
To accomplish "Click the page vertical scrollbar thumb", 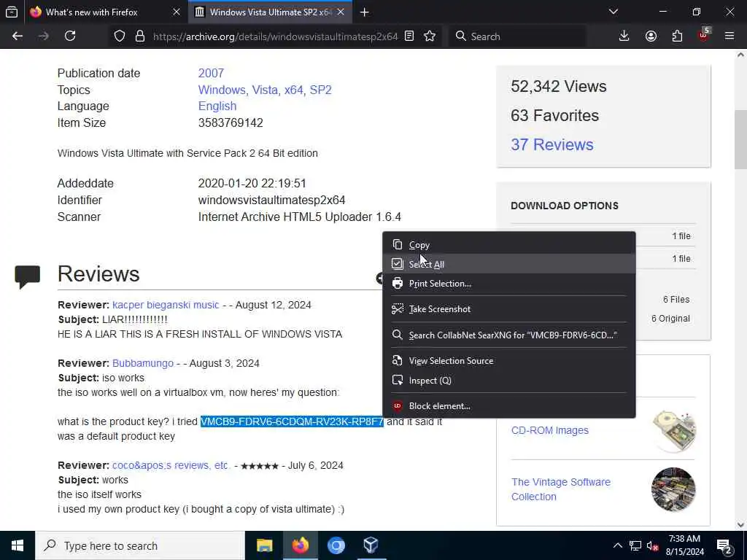I will [x=740, y=139].
